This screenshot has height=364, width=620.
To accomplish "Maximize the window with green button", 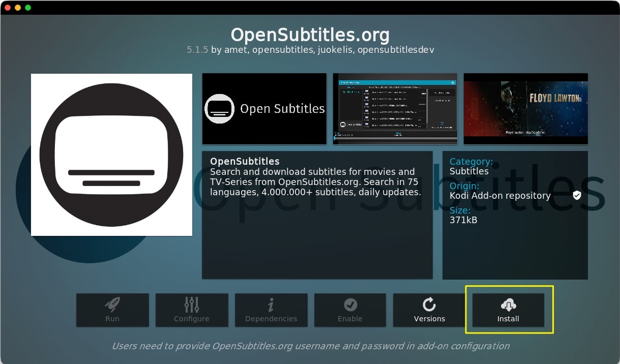I will click(27, 8).
